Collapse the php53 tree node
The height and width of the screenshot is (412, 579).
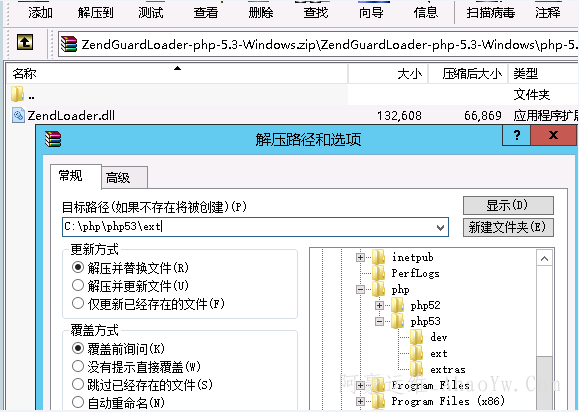pyautogui.click(x=379, y=322)
